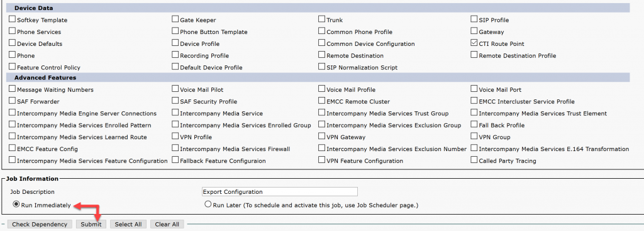Viewport: 644px width, 231px height.
Task: Select the Remote Destination Profile checkbox
Action: 474,55
